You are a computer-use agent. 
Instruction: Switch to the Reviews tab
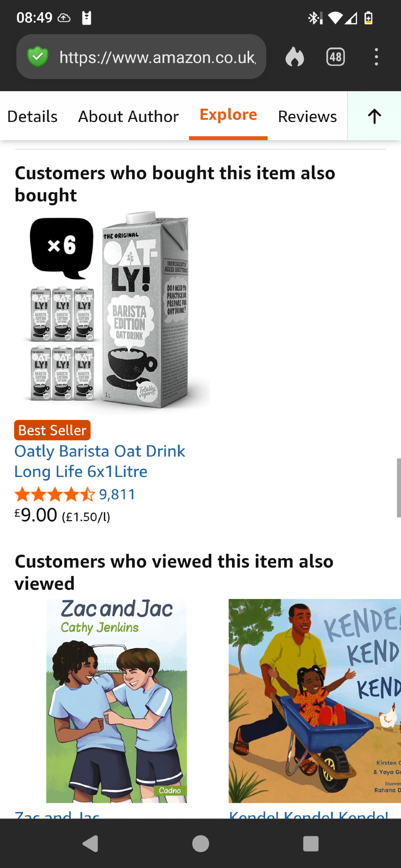pyautogui.click(x=307, y=116)
